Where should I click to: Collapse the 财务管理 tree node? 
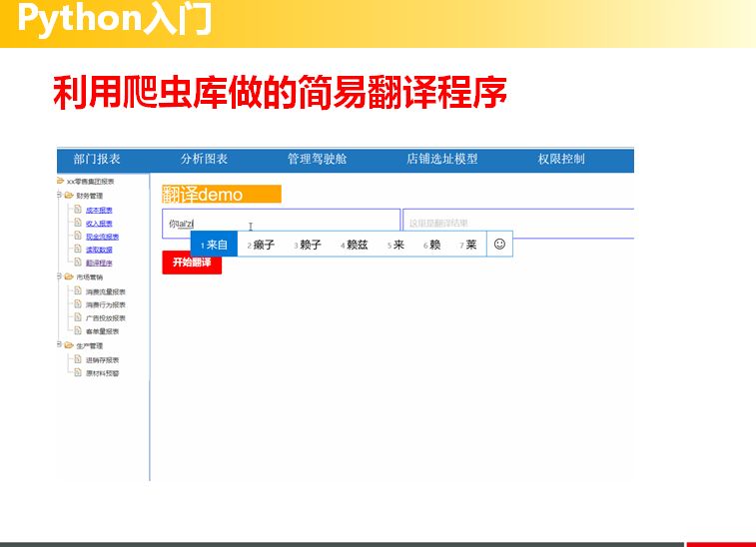(59, 195)
